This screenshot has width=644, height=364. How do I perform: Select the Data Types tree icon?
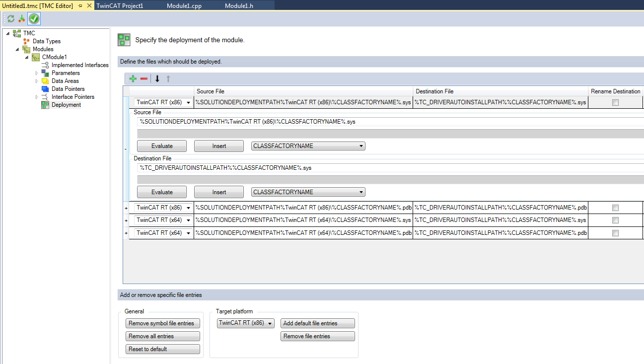(x=27, y=41)
